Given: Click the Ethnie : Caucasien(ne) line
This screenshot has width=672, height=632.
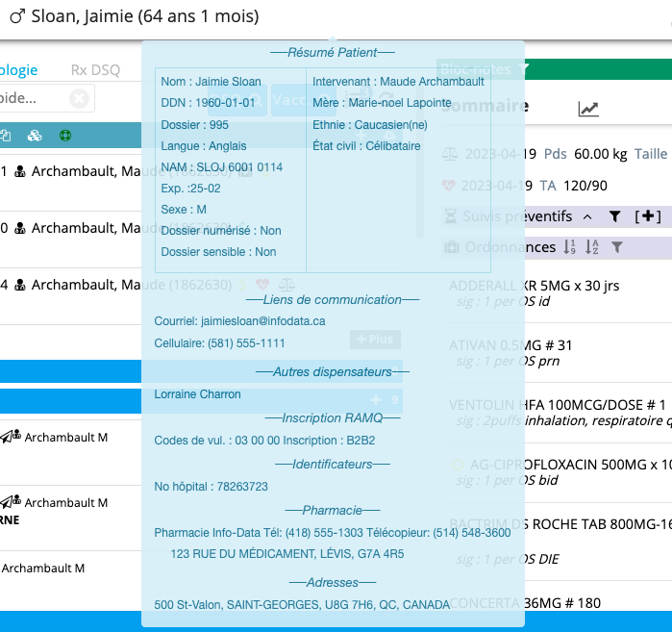Looking at the screenshot, I should tap(370, 125).
